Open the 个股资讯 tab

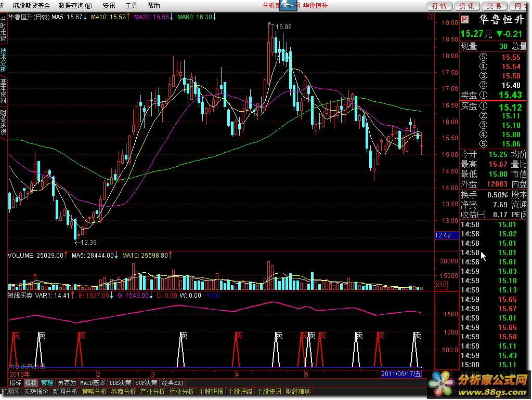pos(269,392)
